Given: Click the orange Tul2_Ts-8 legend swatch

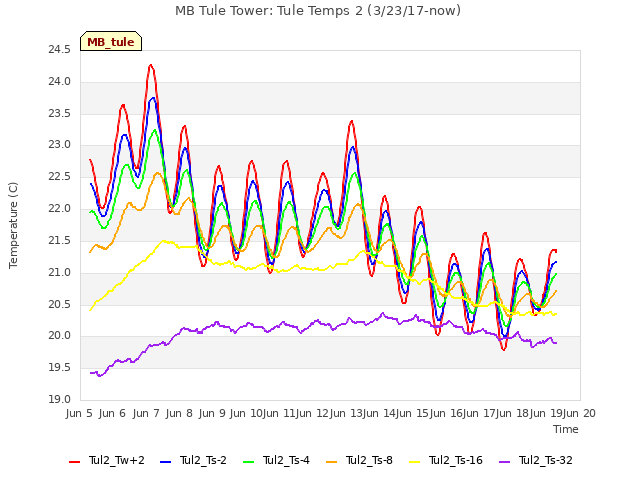Looking at the screenshot, I should click(x=331, y=462).
